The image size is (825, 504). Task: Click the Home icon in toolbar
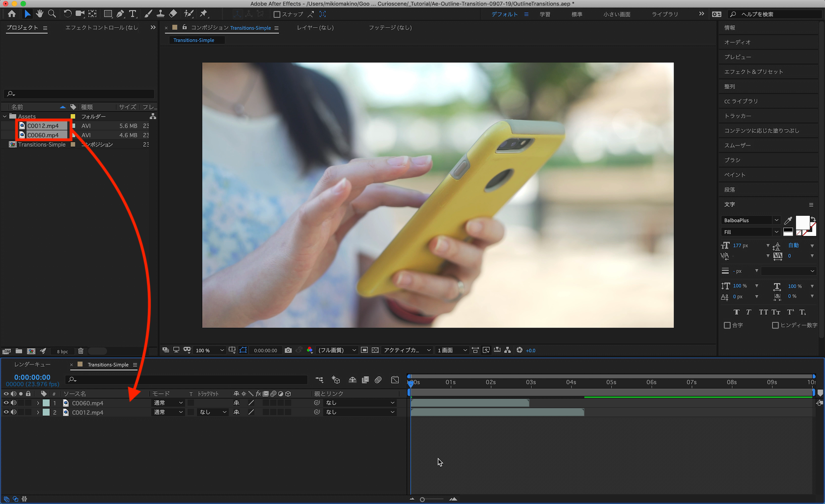point(12,14)
